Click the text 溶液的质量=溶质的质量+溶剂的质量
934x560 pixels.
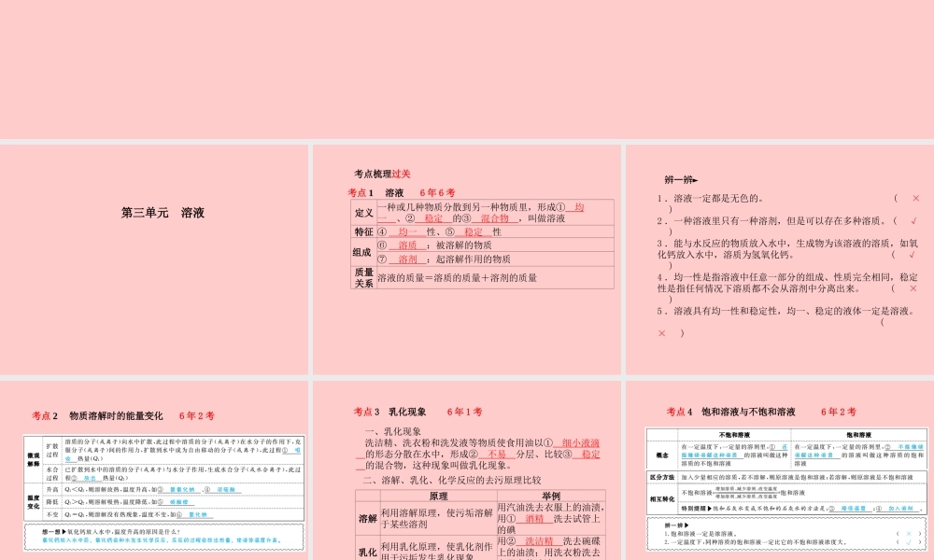click(x=458, y=278)
